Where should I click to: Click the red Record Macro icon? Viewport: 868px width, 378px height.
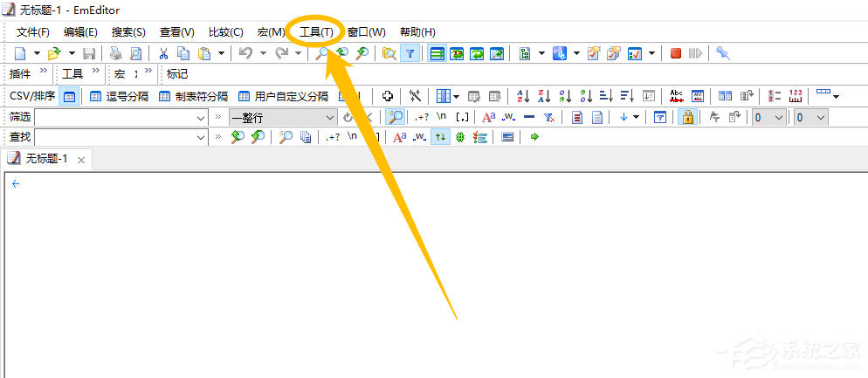click(675, 53)
